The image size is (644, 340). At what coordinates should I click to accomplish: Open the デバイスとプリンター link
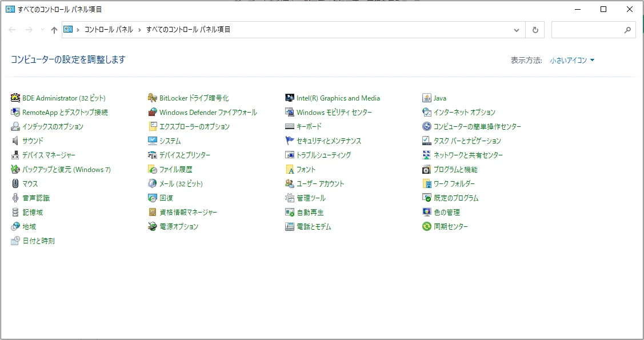click(185, 155)
